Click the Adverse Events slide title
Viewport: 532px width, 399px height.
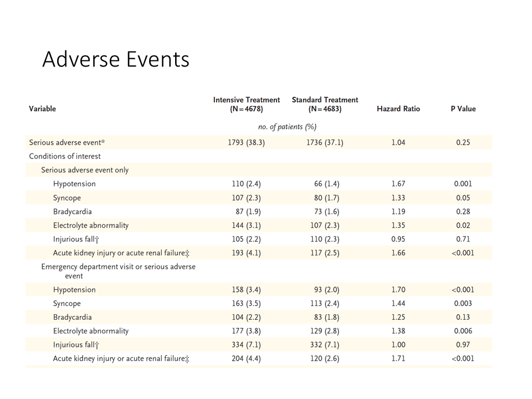tap(116, 59)
